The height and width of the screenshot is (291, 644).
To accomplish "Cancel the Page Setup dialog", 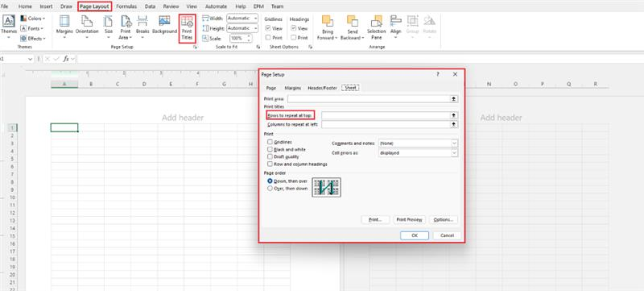I will pyautogui.click(x=447, y=235).
